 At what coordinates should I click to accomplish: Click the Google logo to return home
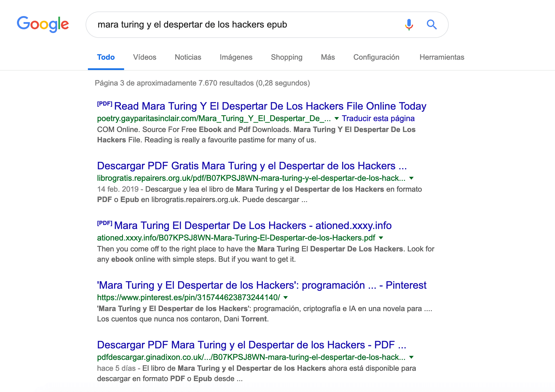[43, 25]
